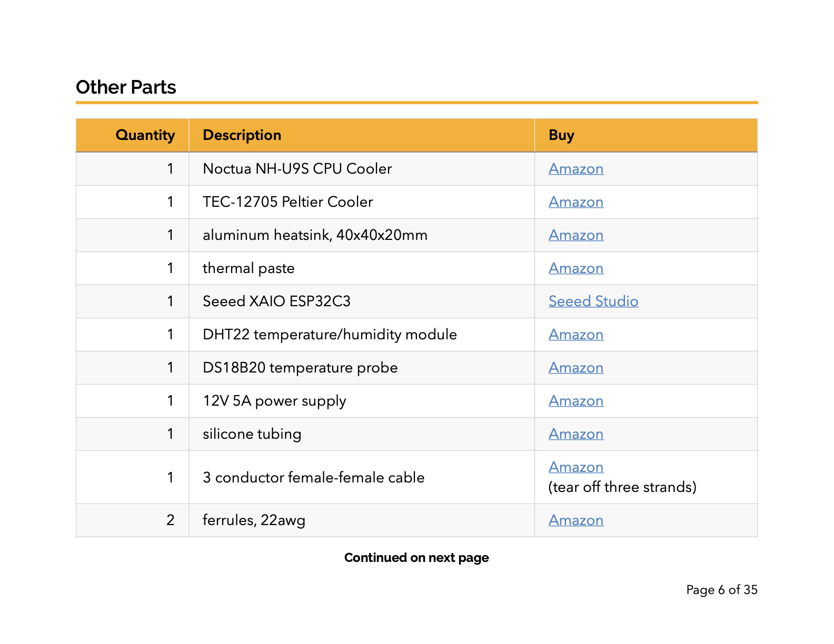Click the '(tear off three strands)' note
Screen dimensions: 834x644
coord(622,487)
